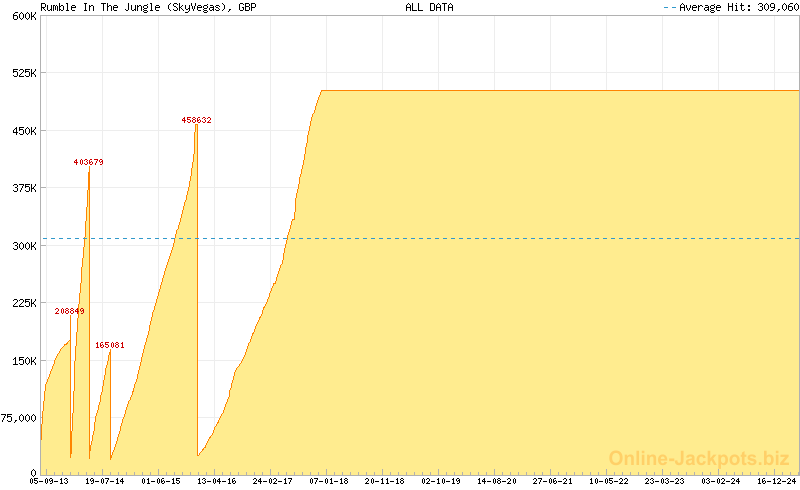Click the 600K label on y-axis
Viewport: 800px width, 490px height.
tap(23, 17)
